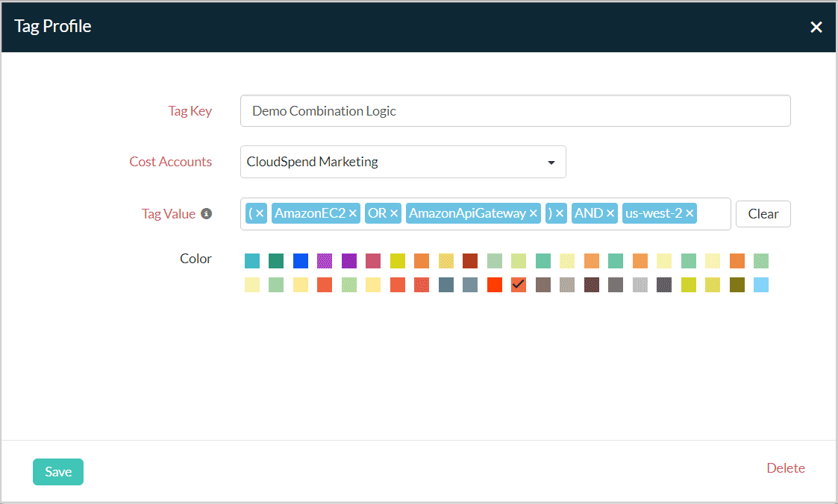Remove the AmazonEC2 tag chip

pos(353,214)
